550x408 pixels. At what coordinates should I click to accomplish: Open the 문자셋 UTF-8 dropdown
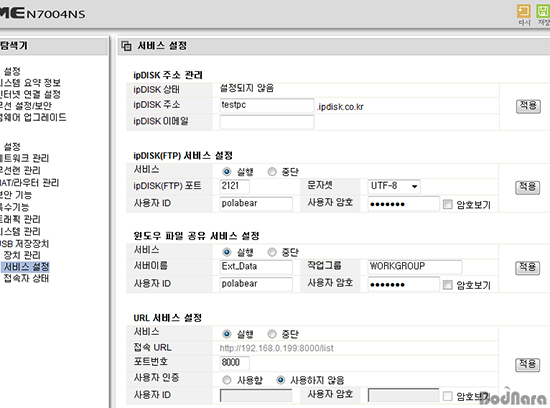pyautogui.click(x=394, y=186)
